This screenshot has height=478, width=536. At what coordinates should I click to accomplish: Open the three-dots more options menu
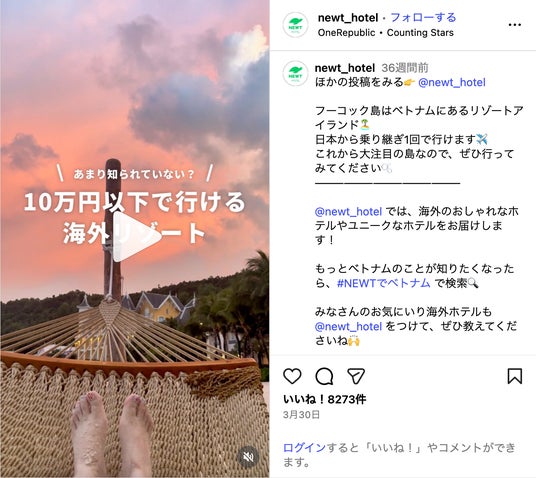514,25
